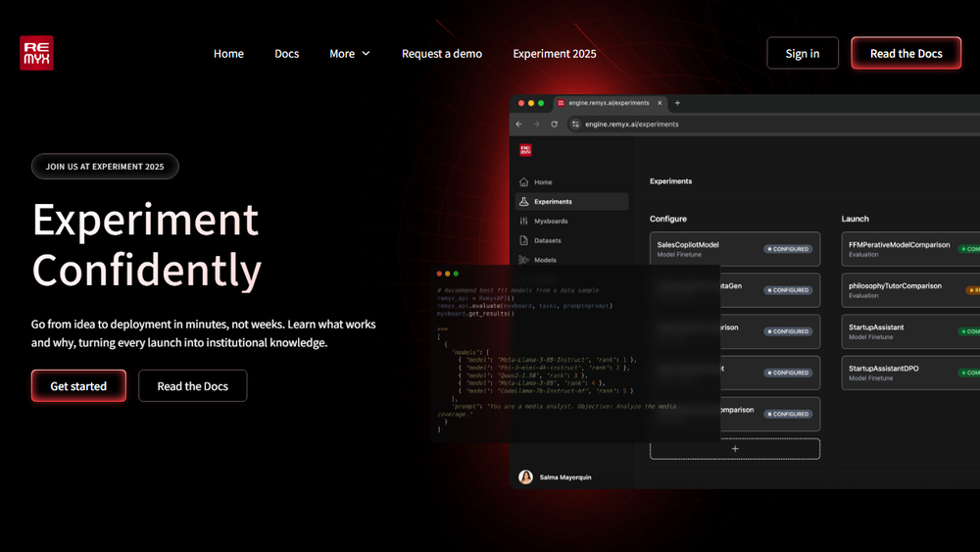
Task: Open the Home nav link
Action: pos(228,54)
